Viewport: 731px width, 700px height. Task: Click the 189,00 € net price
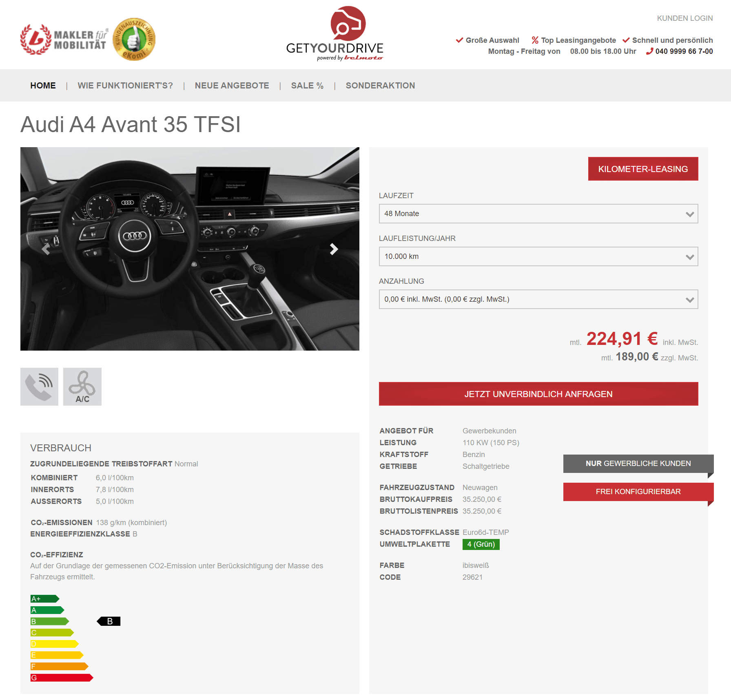pos(637,357)
